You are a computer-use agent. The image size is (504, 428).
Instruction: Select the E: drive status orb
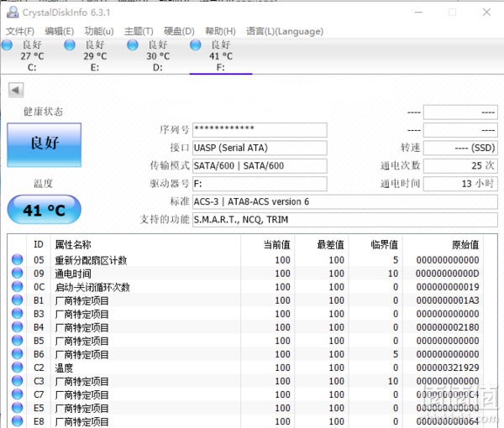70,45
